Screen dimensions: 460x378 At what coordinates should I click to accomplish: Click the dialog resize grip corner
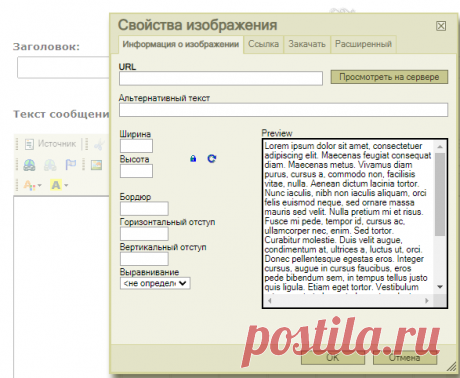(x=452, y=367)
